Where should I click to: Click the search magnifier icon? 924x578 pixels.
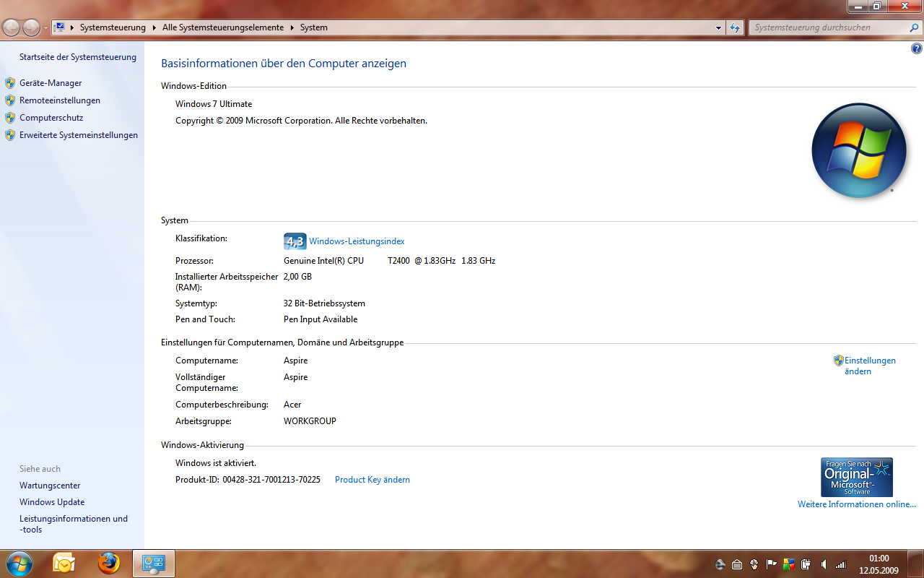tap(915, 27)
